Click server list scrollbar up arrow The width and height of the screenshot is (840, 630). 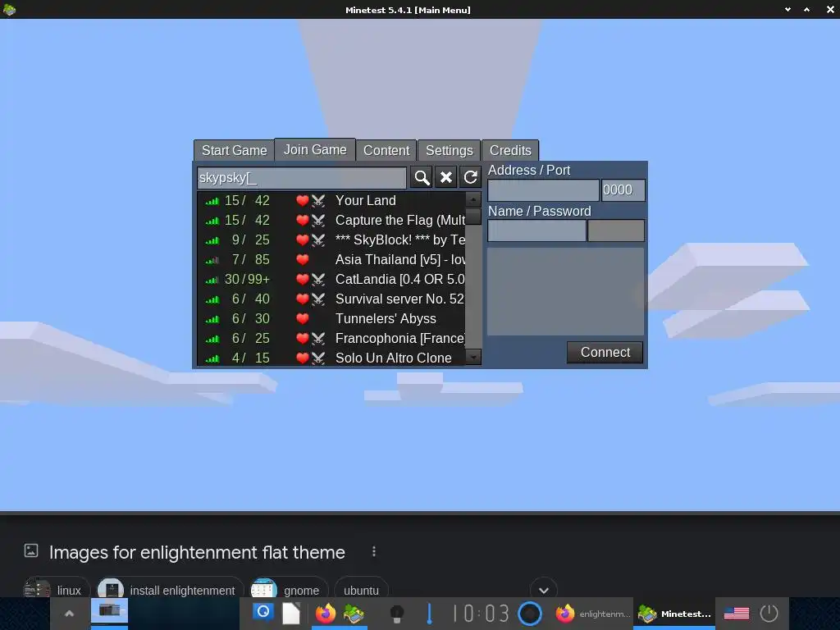tap(473, 200)
